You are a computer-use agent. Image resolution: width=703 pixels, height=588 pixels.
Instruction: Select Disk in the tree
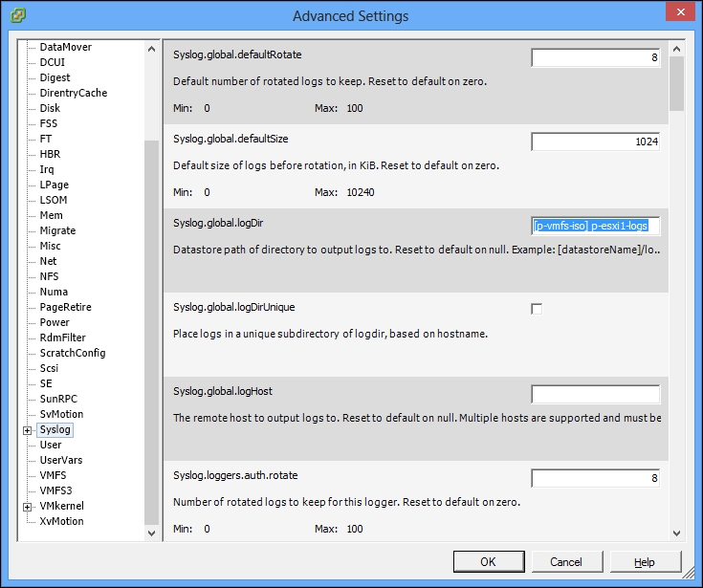pos(50,108)
